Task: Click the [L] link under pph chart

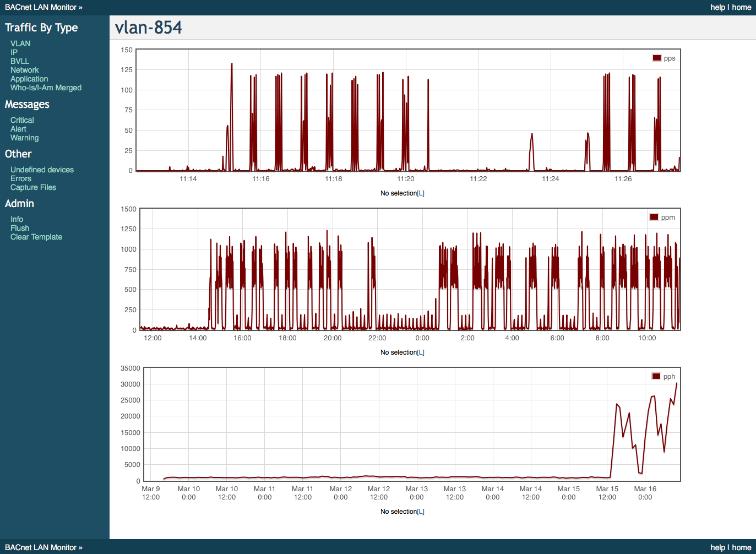Action: click(421, 512)
